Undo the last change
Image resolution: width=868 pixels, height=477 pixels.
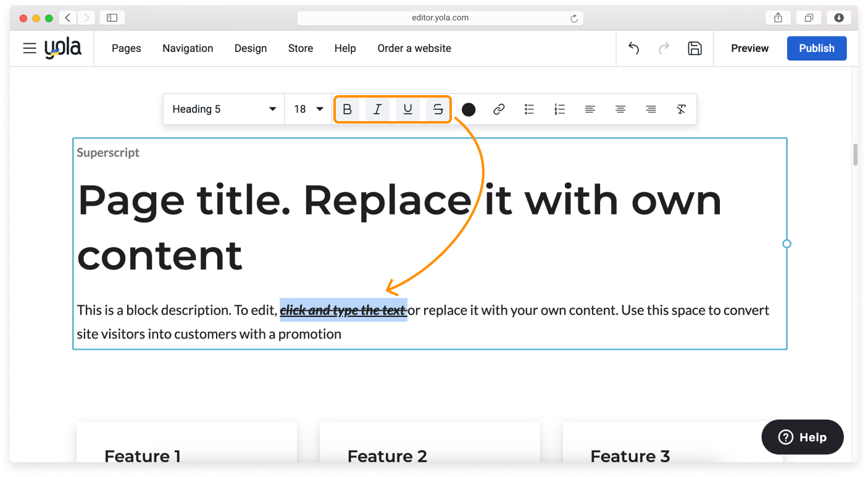click(633, 48)
